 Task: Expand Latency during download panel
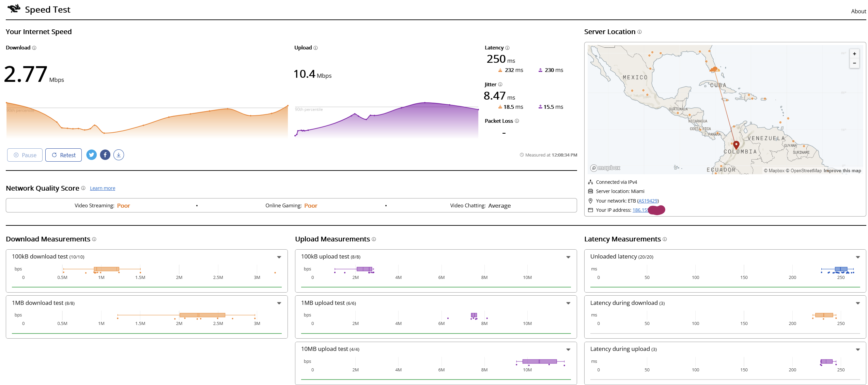coord(858,303)
